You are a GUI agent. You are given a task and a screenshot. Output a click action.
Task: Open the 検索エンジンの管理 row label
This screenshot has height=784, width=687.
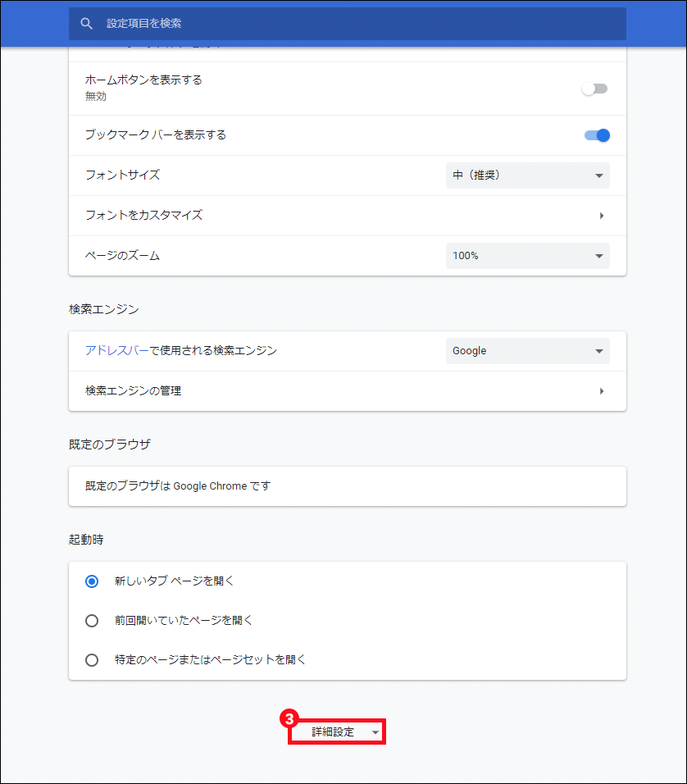tap(133, 391)
